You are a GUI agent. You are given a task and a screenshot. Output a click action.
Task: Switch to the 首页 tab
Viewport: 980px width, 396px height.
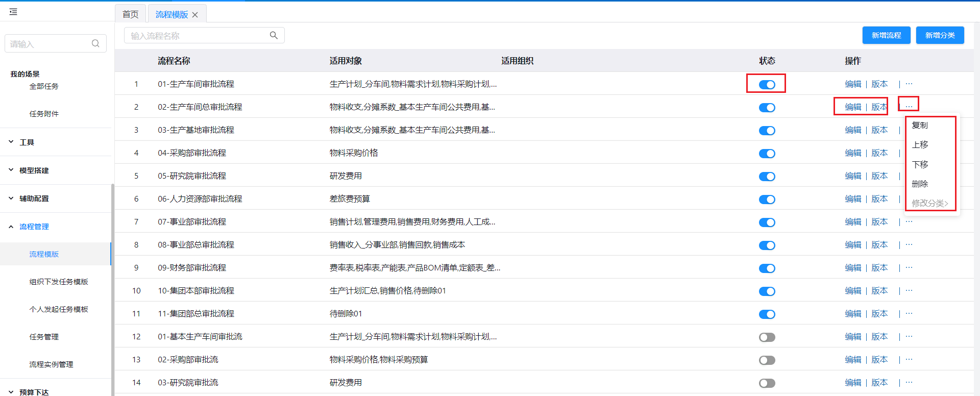[x=130, y=14]
